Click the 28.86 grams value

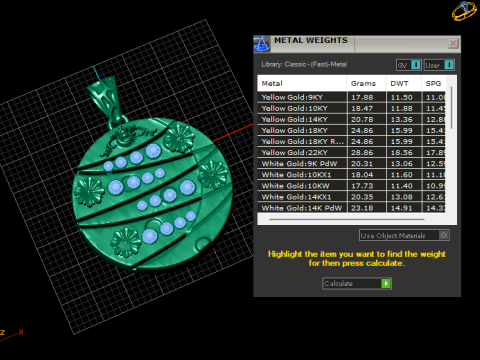click(x=362, y=152)
